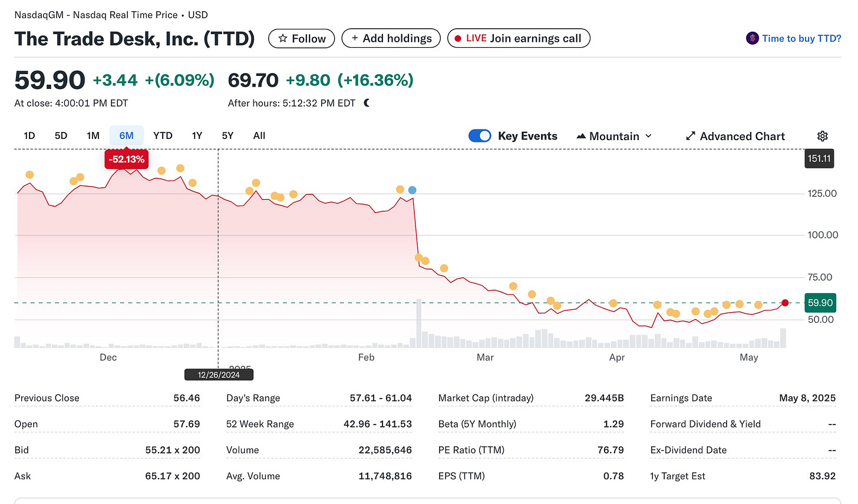The height and width of the screenshot is (504, 858).
Task: Click the Previous Close value 56.46
Action: [x=187, y=398]
